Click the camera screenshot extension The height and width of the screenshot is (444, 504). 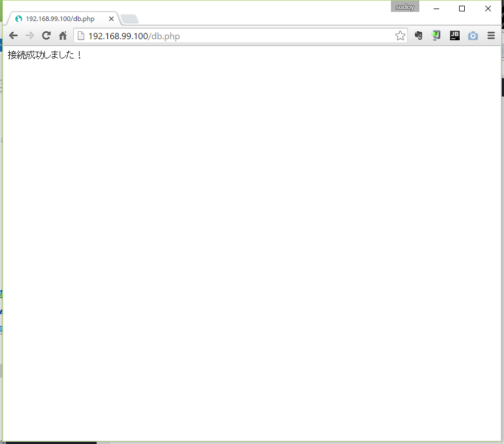(x=473, y=36)
